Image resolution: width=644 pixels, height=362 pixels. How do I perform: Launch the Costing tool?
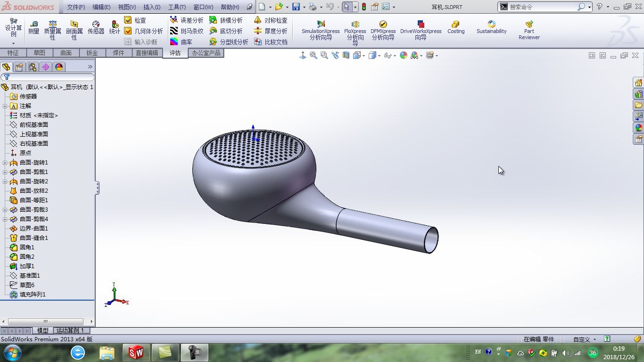coord(455,27)
